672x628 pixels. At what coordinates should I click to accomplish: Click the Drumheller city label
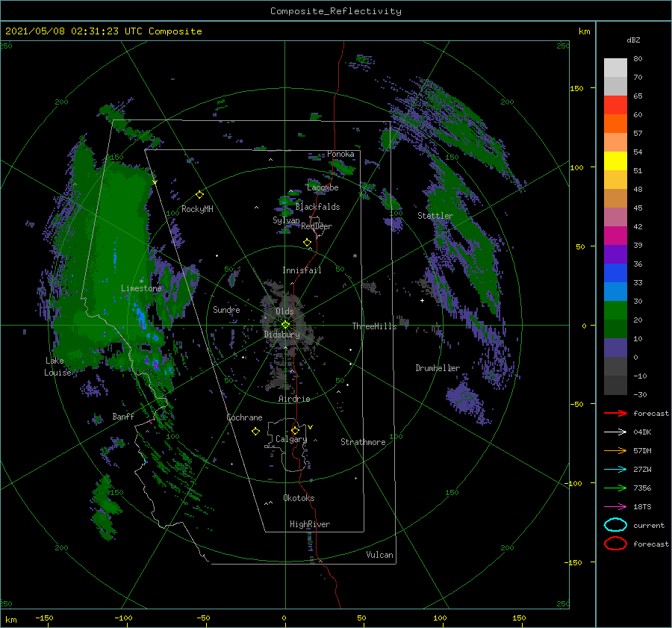click(x=438, y=368)
